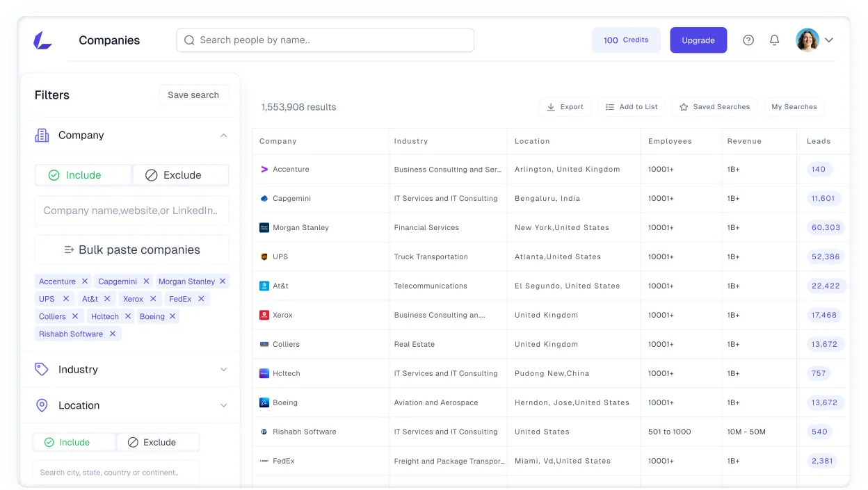Click the Hcltech logo icon in table

(x=264, y=373)
